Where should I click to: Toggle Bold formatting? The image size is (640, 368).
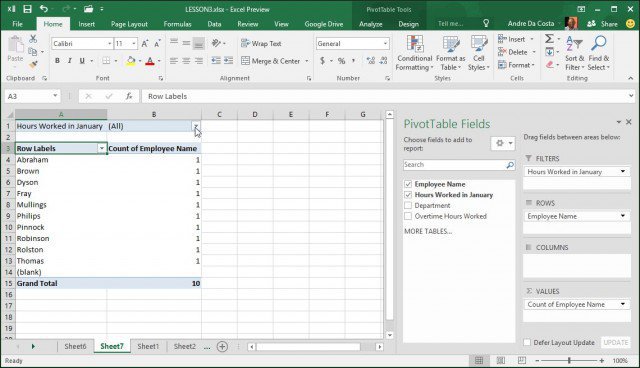[57, 61]
